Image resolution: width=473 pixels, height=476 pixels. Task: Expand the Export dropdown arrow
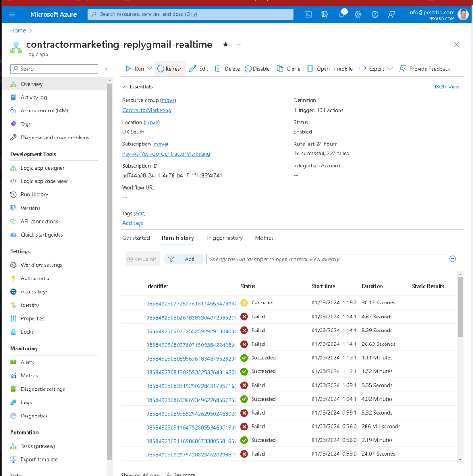tap(390, 69)
